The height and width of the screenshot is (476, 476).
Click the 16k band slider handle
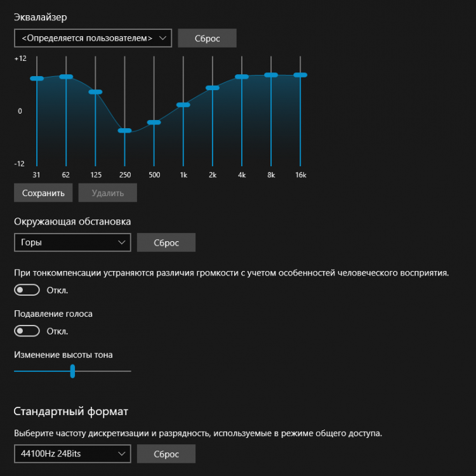300,75
